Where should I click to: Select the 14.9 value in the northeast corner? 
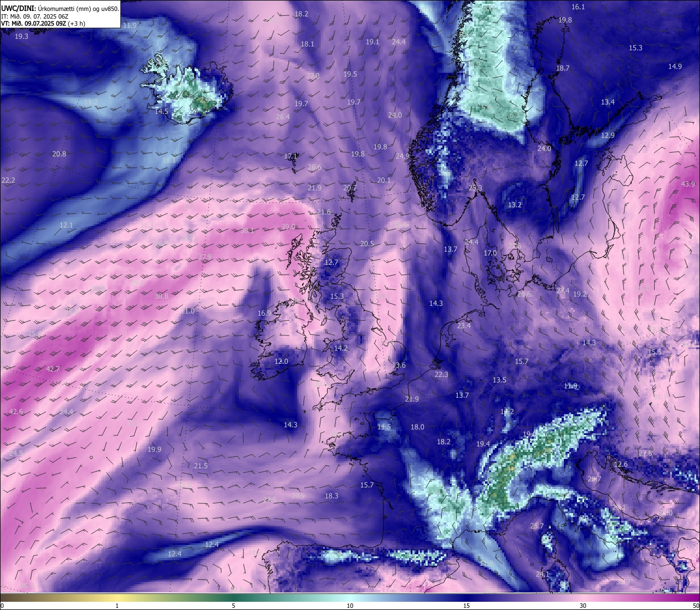coord(675,67)
